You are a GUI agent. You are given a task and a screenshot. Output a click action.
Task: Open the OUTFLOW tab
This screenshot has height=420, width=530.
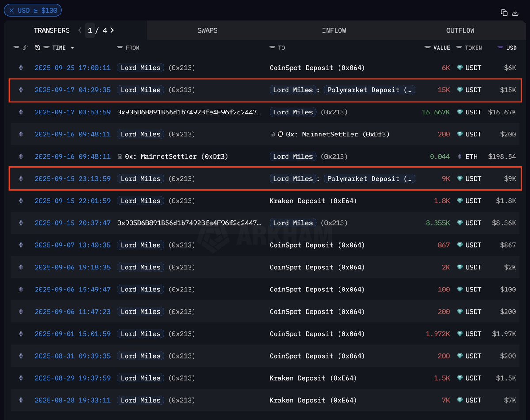click(460, 30)
